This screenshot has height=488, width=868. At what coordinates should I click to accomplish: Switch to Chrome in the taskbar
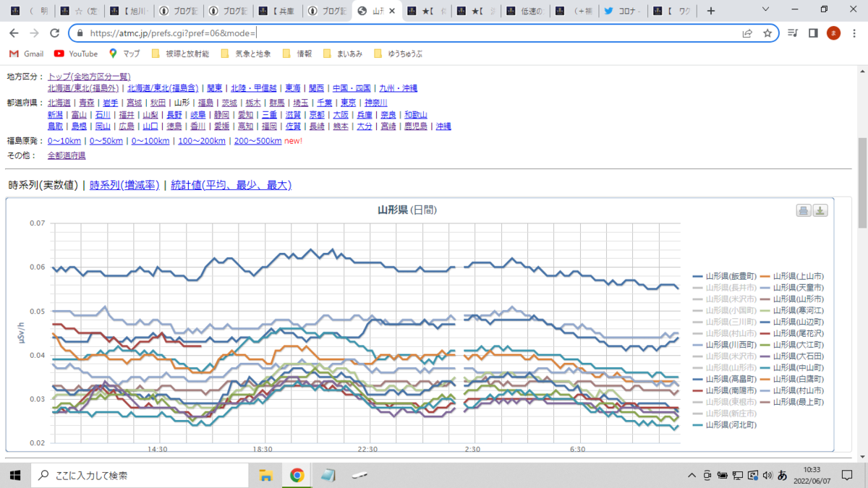(297, 475)
